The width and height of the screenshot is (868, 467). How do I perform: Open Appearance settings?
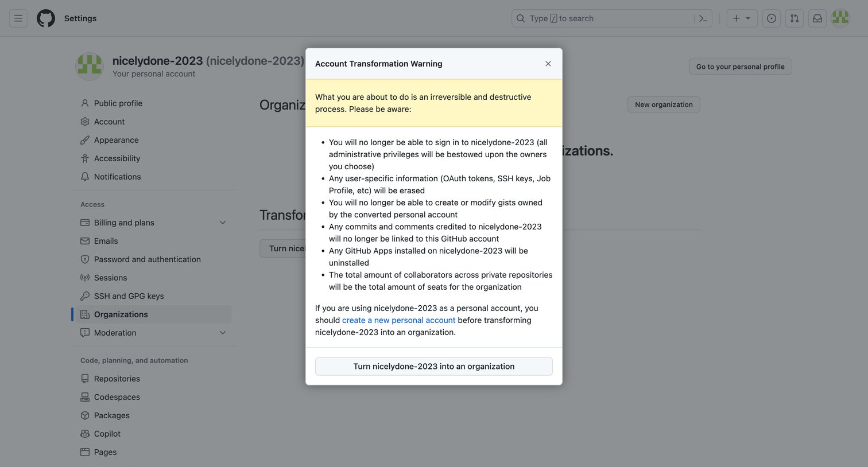154,140
